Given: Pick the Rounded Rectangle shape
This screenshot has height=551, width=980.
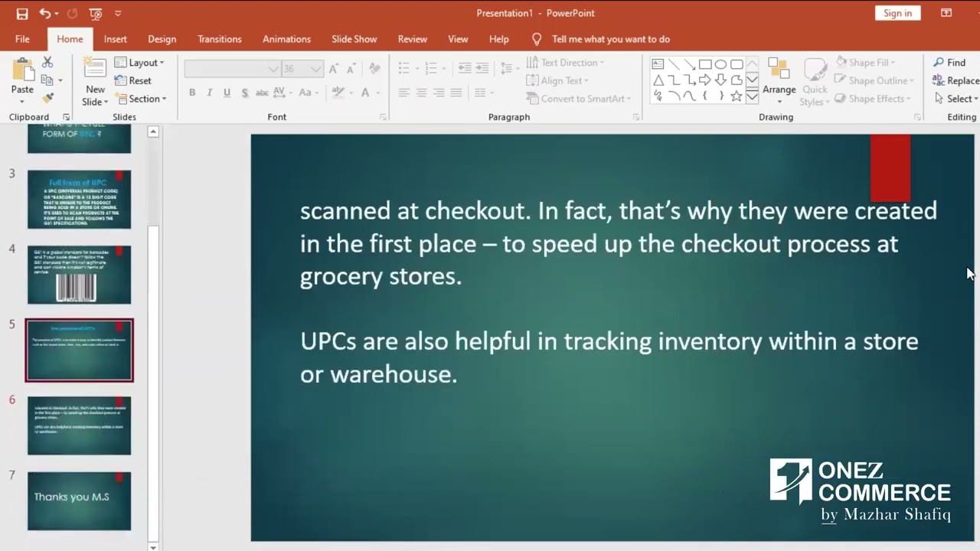Looking at the screenshot, I should 737,64.
